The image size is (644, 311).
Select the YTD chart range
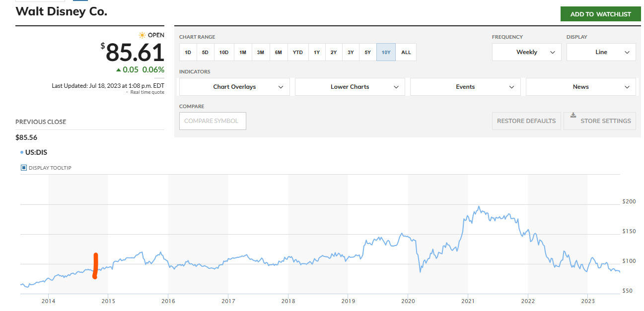[297, 52]
